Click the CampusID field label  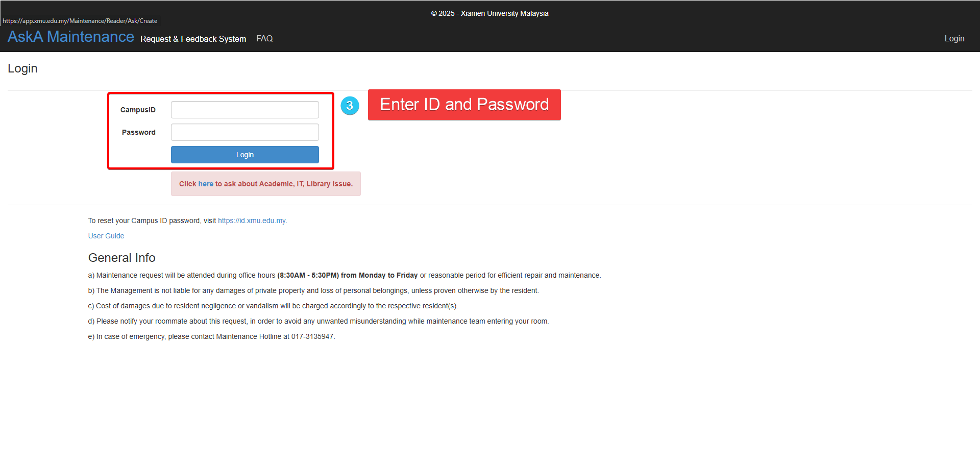[138, 110]
